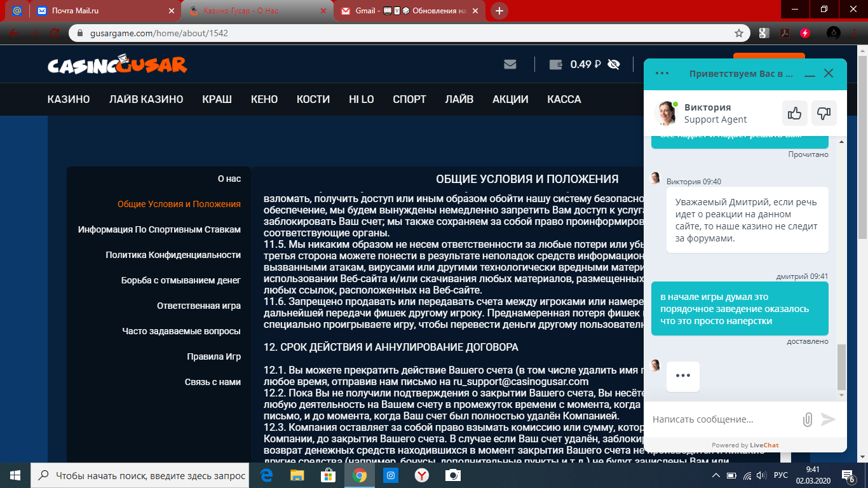Open the site messages envelope icon
Screen dimensions: 868x488
coord(510,64)
